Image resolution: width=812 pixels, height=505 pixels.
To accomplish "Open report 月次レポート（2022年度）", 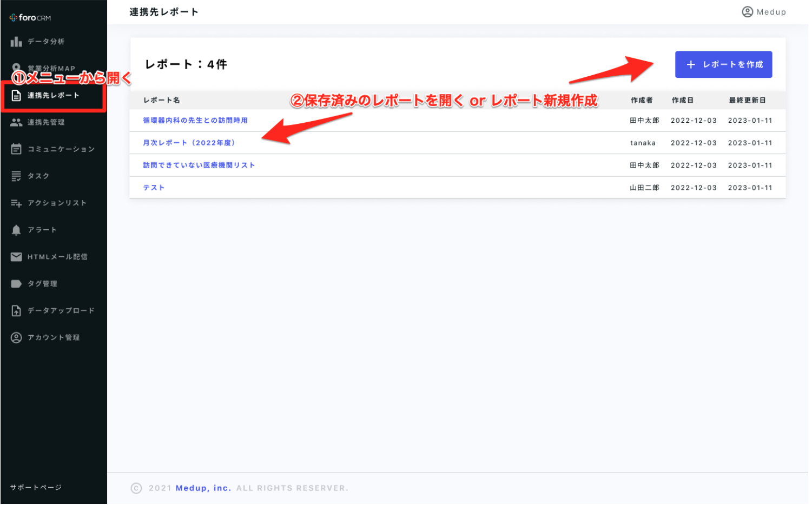I will [189, 143].
